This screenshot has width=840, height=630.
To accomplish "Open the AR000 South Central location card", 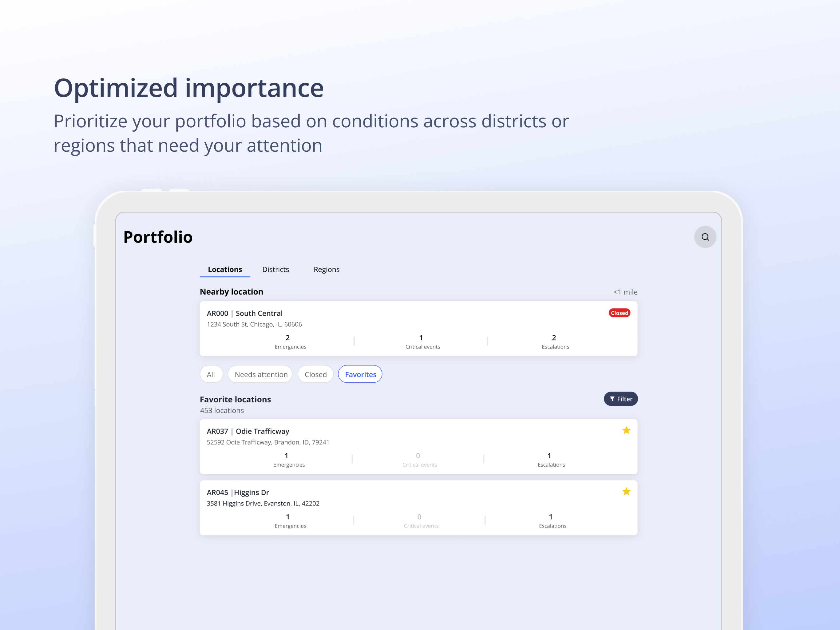I will click(x=418, y=329).
